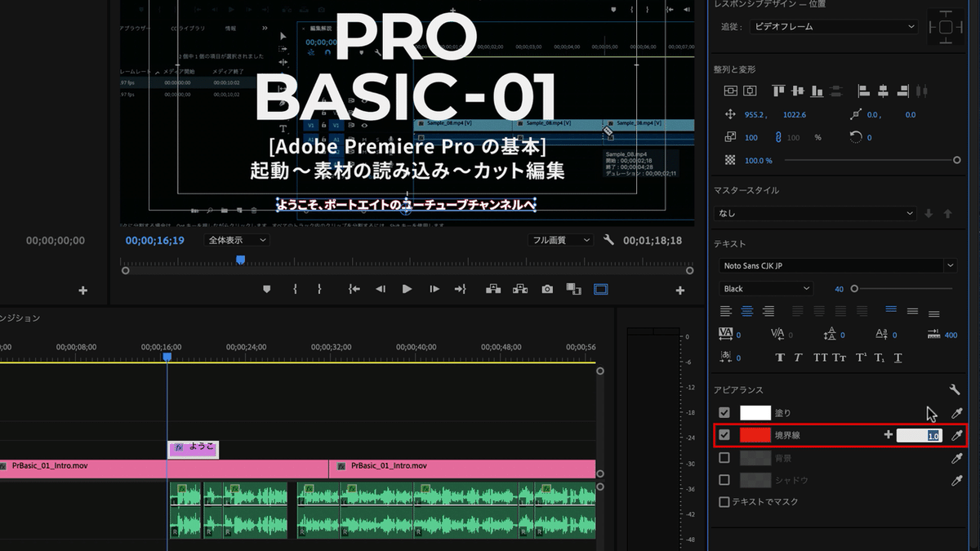Export frame with camera icon
Screen dimensions: 980x551
click(547, 289)
